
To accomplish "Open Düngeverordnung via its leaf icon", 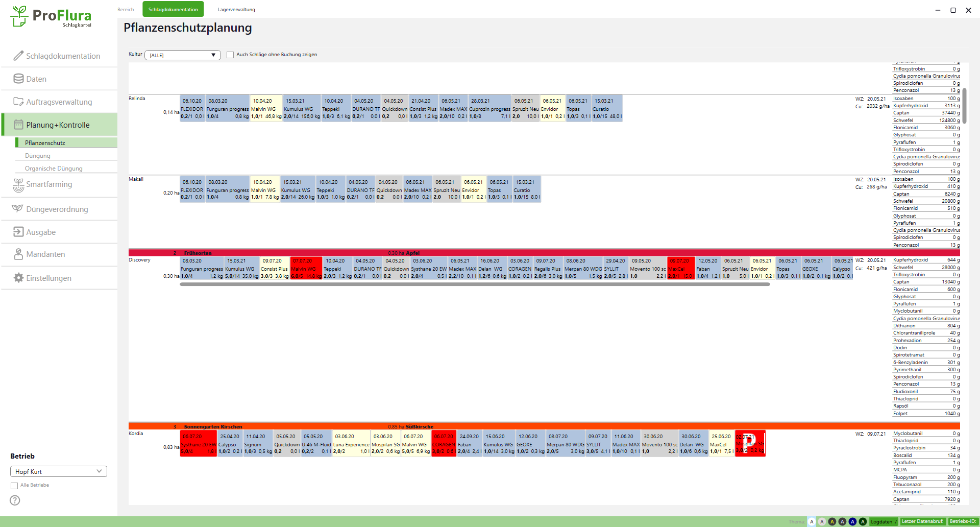I will (17, 209).
